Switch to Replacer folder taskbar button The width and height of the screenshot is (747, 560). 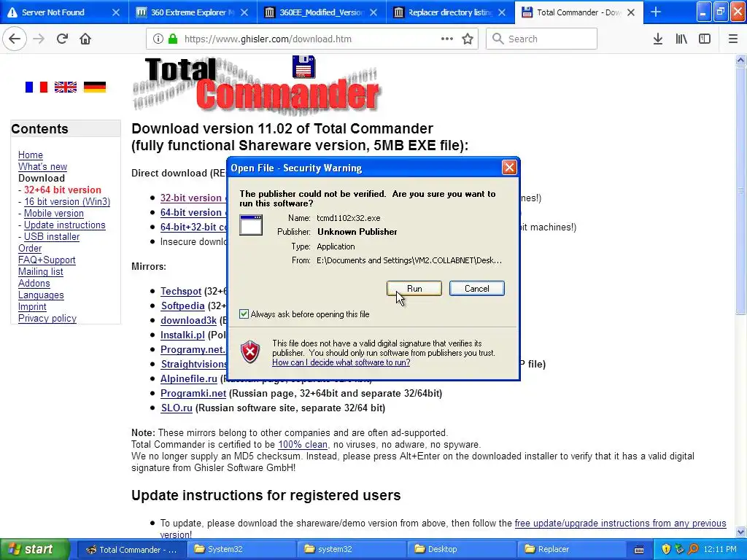click(x=572, y=549)
